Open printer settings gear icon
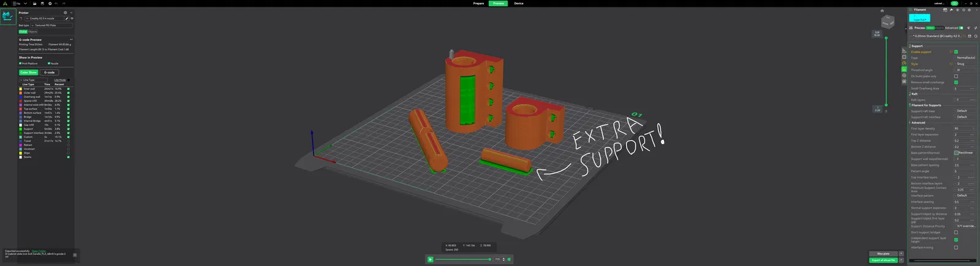This screenshot has width=980, height=266. point(66,13)
